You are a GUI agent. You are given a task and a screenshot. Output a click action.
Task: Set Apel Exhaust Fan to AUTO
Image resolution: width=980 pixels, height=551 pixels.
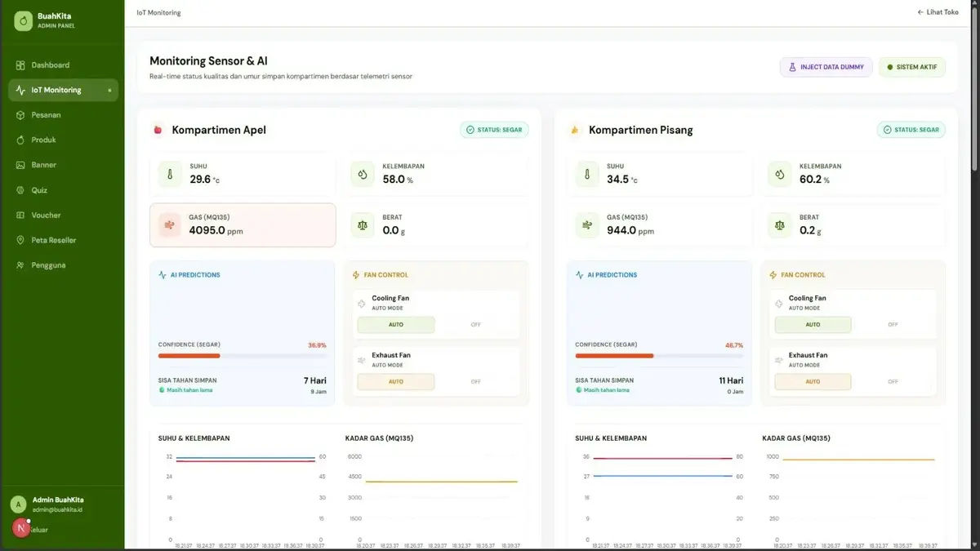click(396, 382)
